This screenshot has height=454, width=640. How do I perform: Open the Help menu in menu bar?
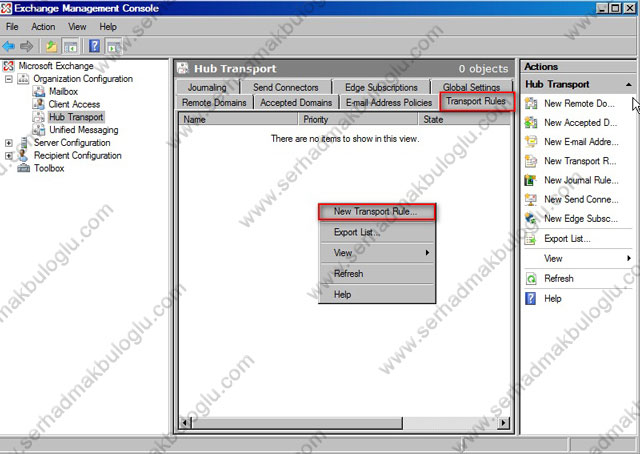click(x=108, y=27)
